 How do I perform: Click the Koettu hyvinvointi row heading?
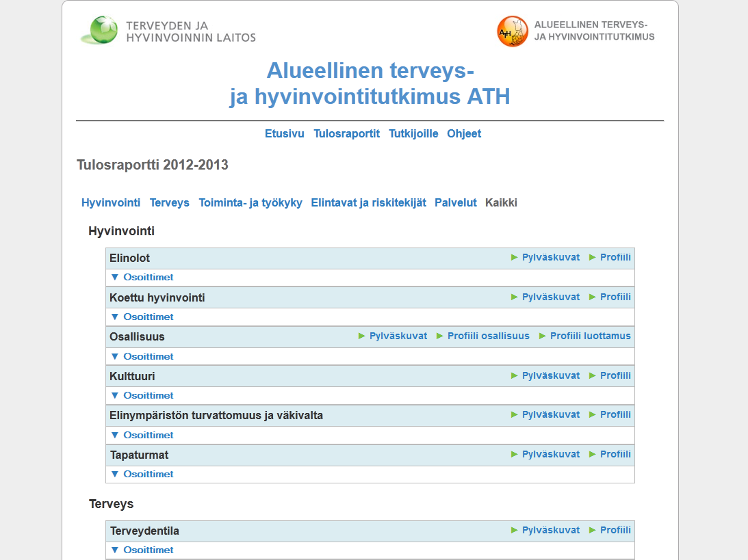(157, 298)
